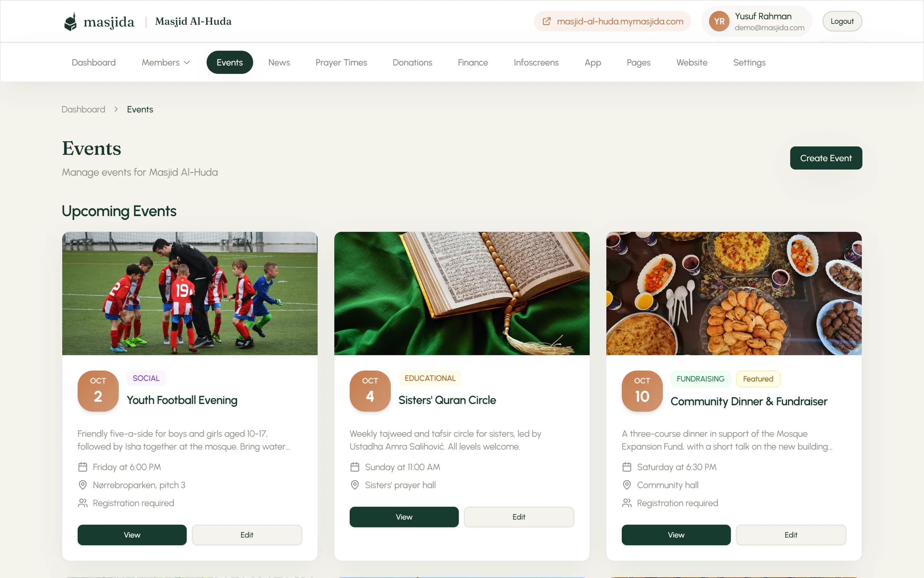Switch to the App nav item
The width and height of the screenshot is (924, 578).
[x=593, y=62]
